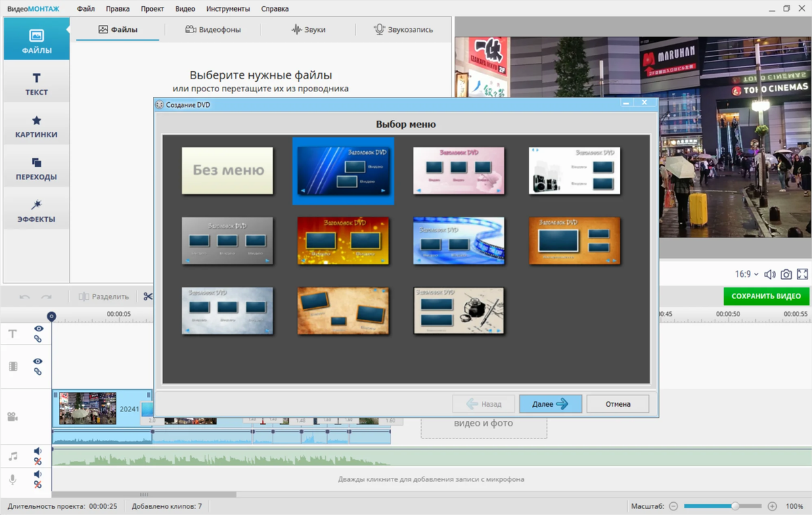
Task: Select the inkwell sketch DVD template
Action: tap(459, 311)
